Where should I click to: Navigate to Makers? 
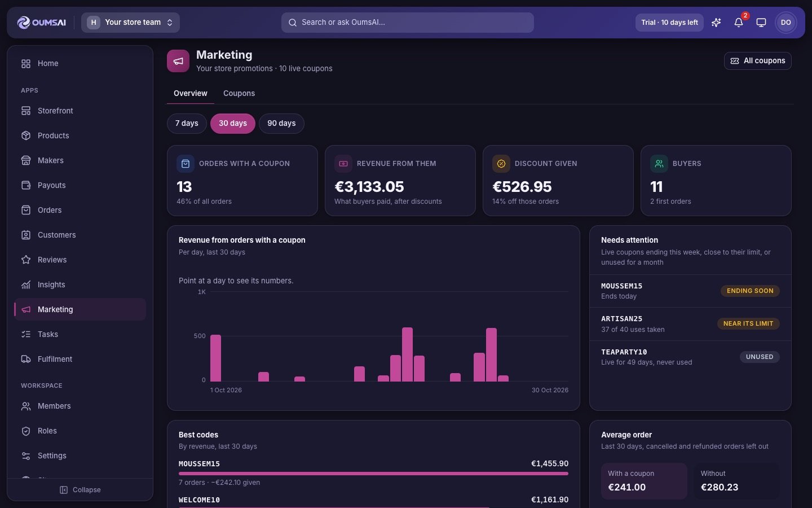click(x=80, y=160)
